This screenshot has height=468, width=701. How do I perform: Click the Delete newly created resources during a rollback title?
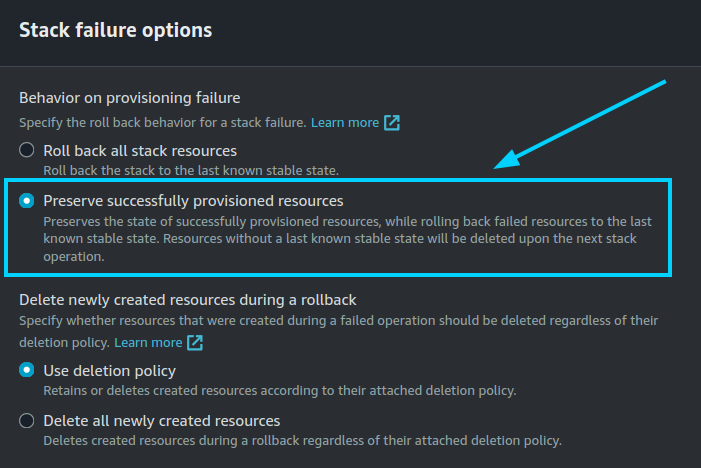coord(188,300)
